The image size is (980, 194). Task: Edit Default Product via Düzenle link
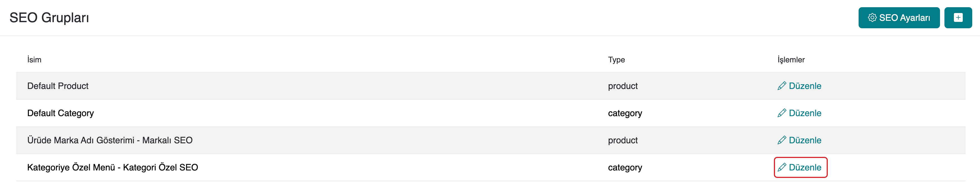tap(805, 86)
